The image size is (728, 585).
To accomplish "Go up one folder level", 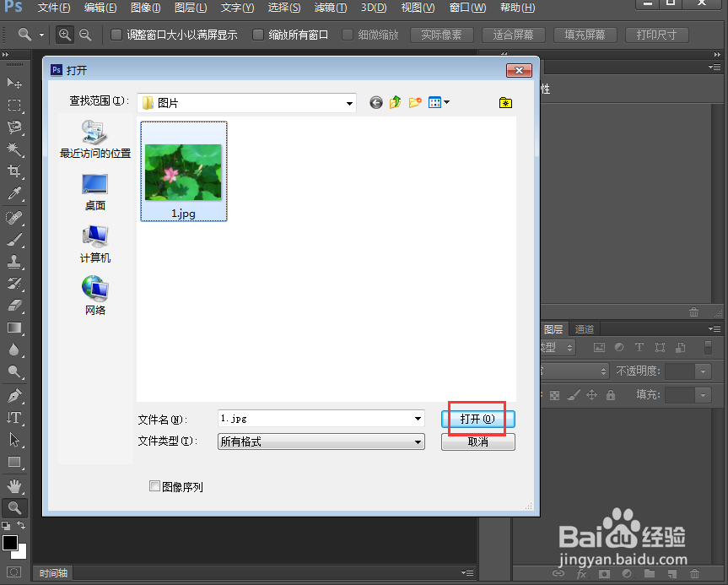I will point(396,102).
